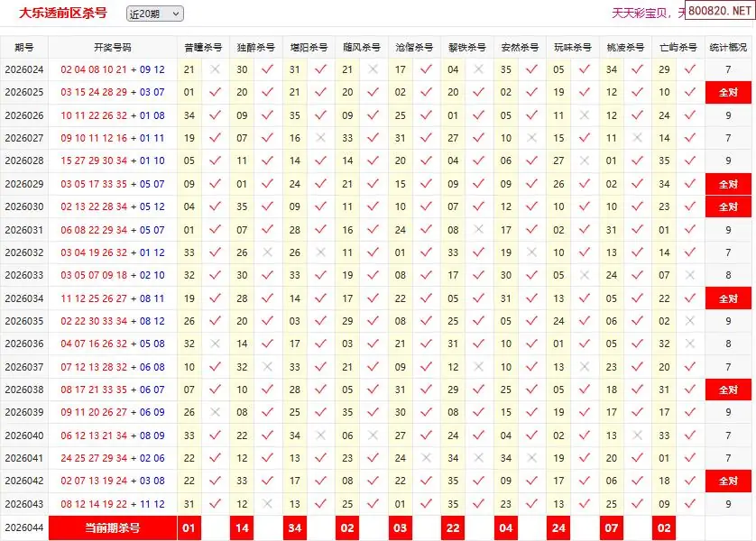Click the red 34 current kill number

click(295, 527)
